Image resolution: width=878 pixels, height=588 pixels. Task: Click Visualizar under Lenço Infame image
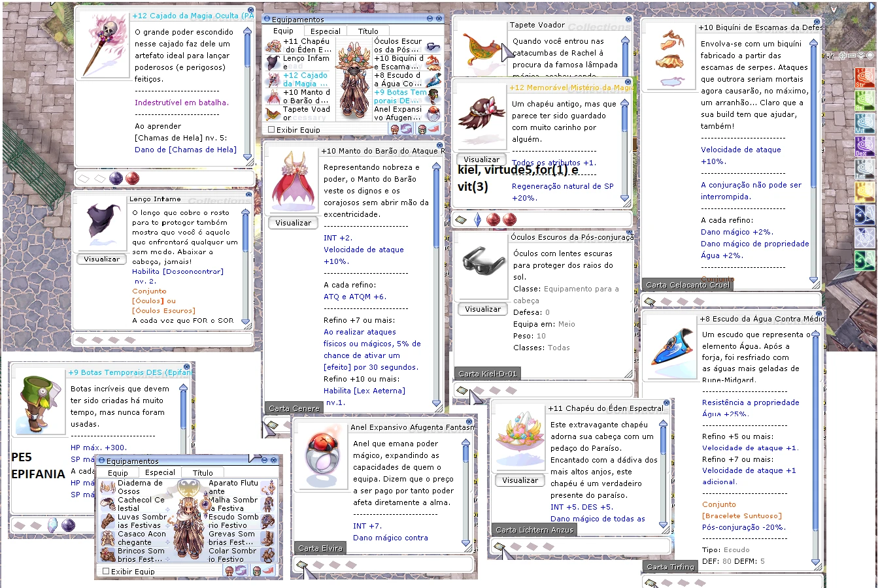point(102,259)
